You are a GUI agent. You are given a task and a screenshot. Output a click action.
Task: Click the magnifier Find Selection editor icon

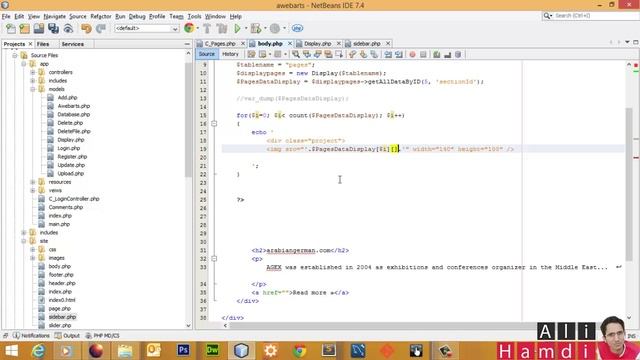click(296, 54)
